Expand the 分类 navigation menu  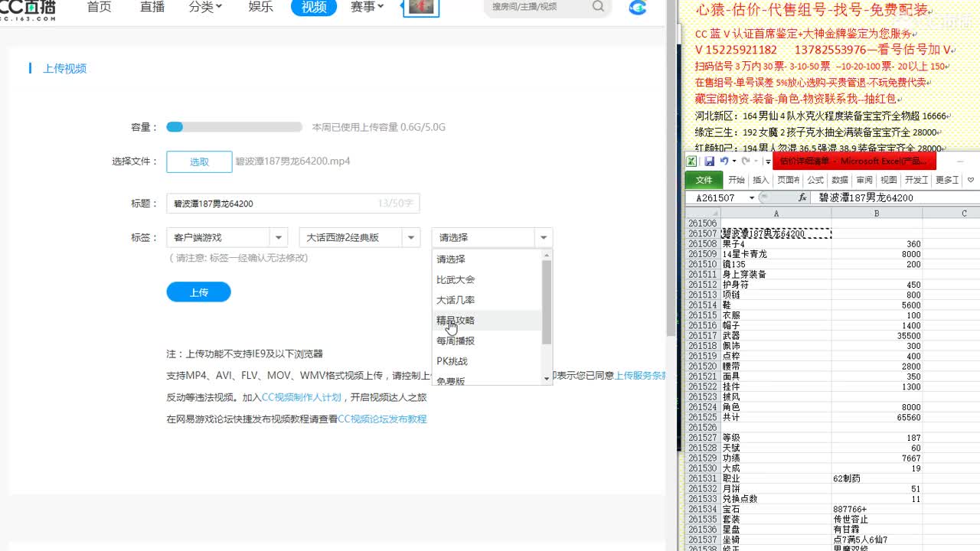point(205,7)
